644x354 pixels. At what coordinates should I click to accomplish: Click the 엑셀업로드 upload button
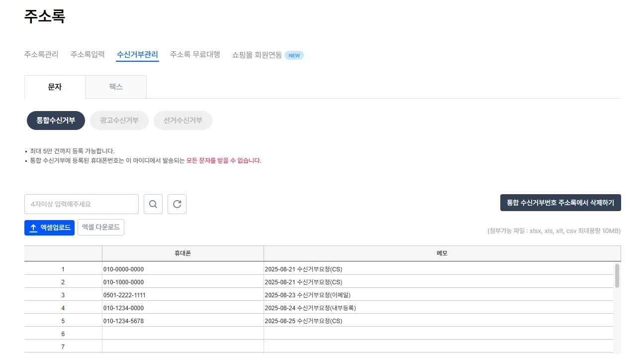point(49,228)
